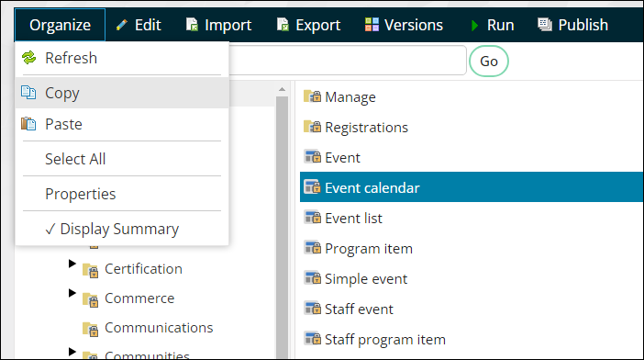The height and width of the screenshot is (360, 644).
Task: Select the Event calendar row
Action: [472, 187]
